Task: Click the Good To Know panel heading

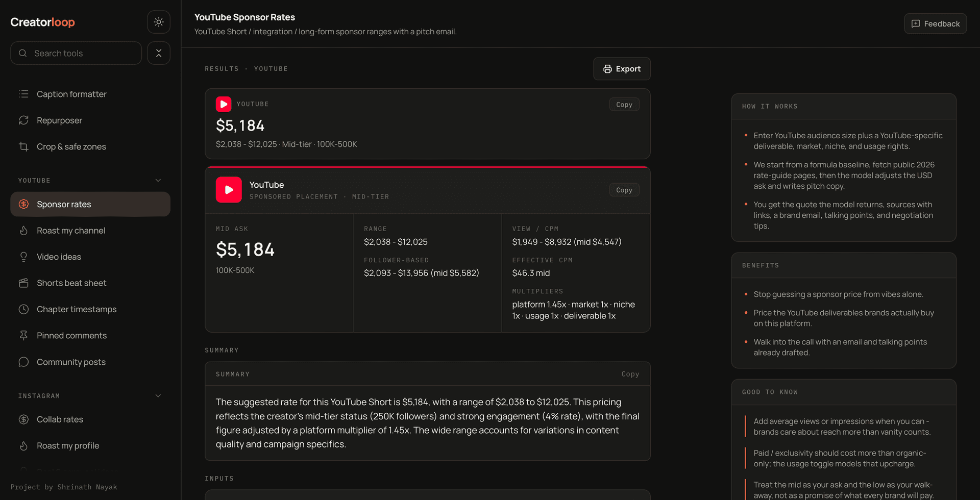Action: pyautogui.click(x=770, y=392)
